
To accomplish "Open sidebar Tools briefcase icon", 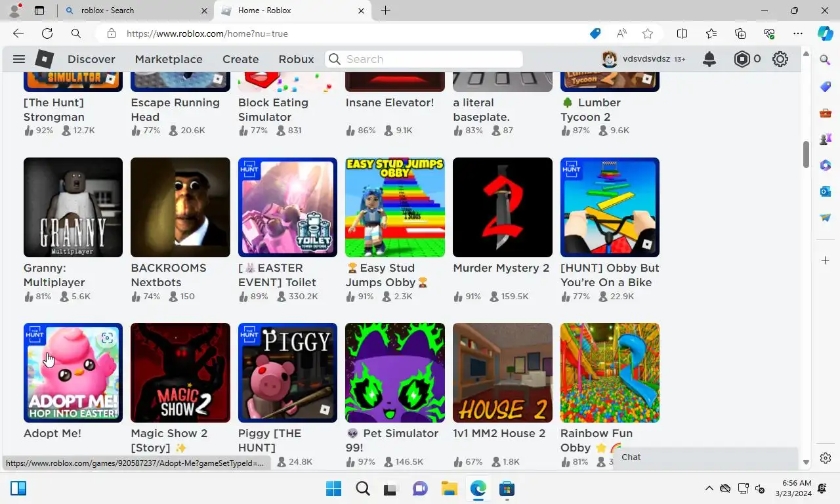I will pyautogui.click(x=826, y=113).
